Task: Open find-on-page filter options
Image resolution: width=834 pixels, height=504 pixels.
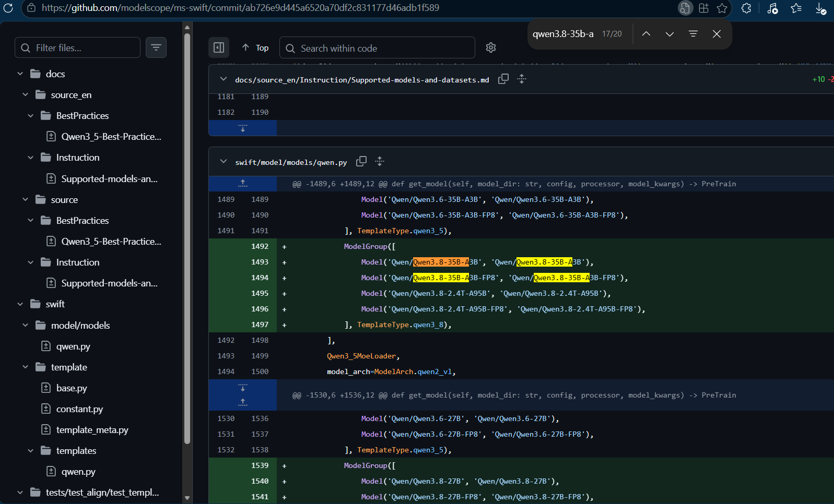Action: [x=693, y=34]
